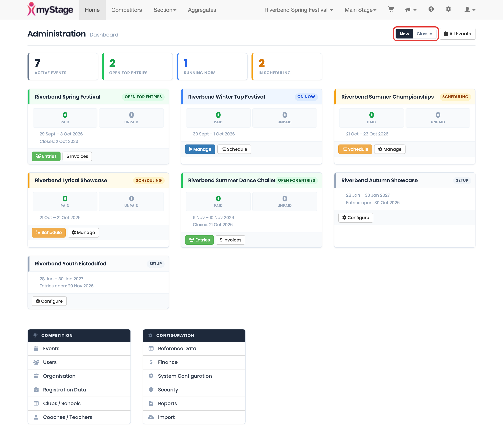Open Reports in Configuration panel

[194, 404]
